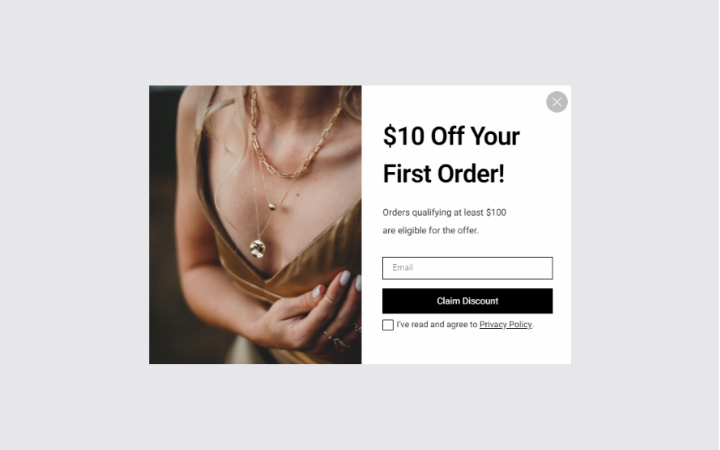Click the round coin pendant in the photo
This screenshot has width=720, height=450.
tap(257, 248)
